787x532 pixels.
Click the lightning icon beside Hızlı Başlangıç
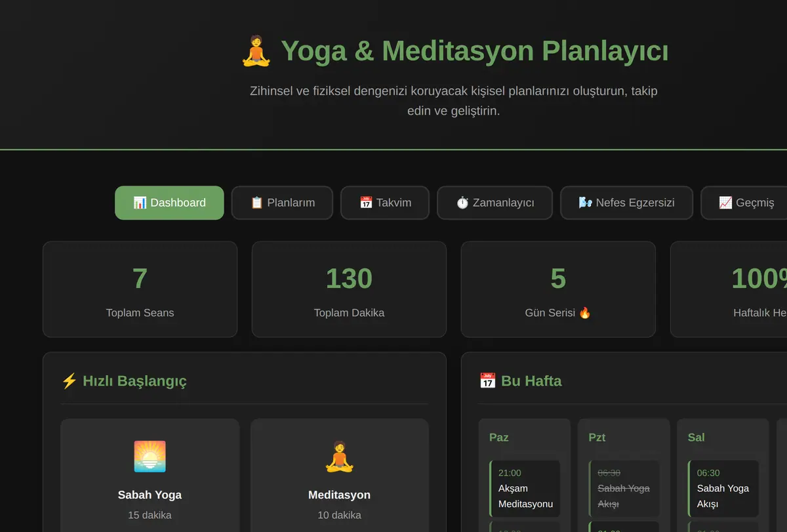69,381
